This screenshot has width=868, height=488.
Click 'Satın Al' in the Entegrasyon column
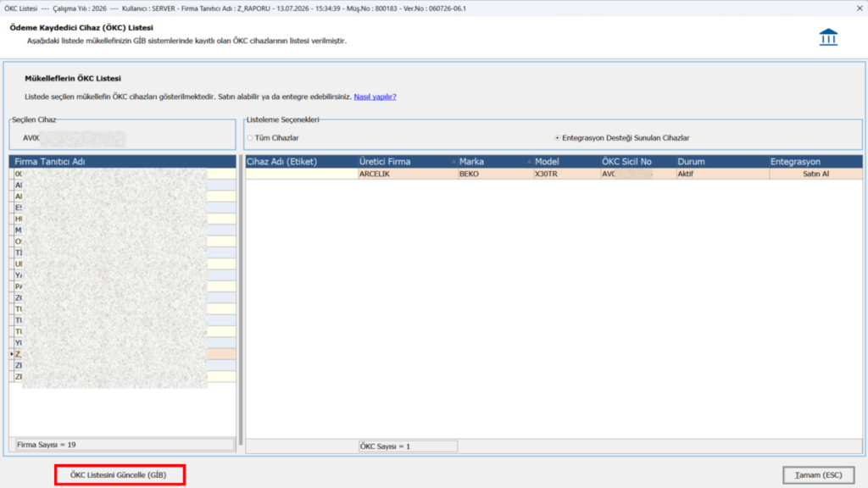(x=815, y=174)
